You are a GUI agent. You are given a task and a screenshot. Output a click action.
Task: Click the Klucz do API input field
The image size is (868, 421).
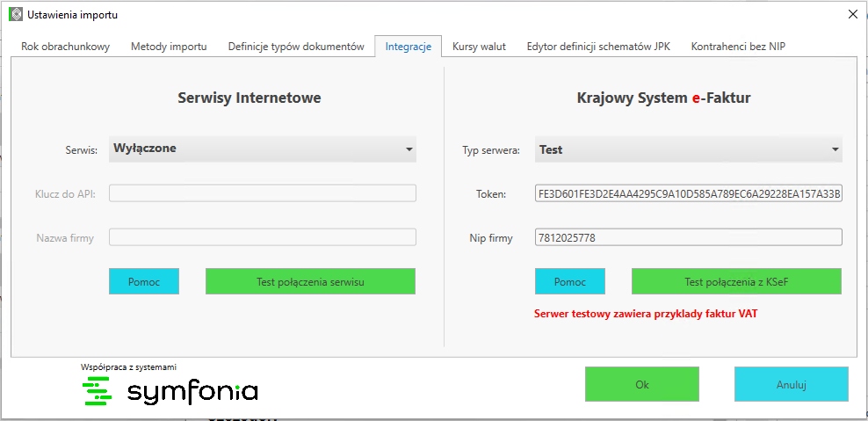tap(263, 193)
